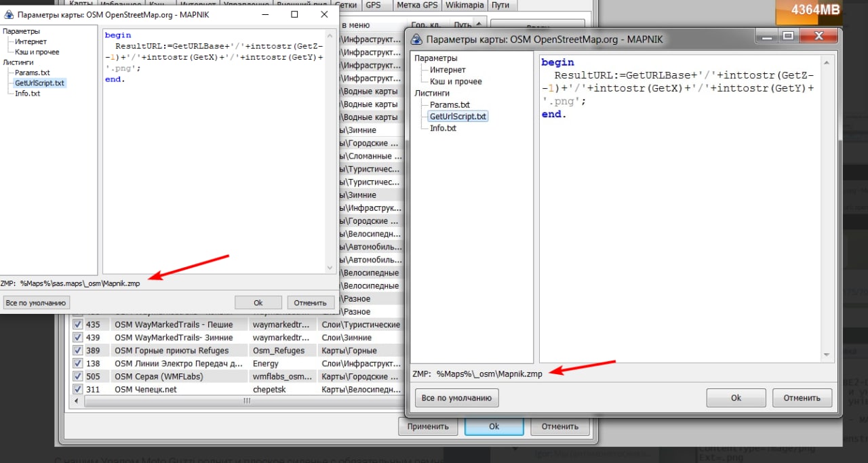Click the app icon in the right dialog's title bar
This screenshot has height=463, width=868.
417,39
